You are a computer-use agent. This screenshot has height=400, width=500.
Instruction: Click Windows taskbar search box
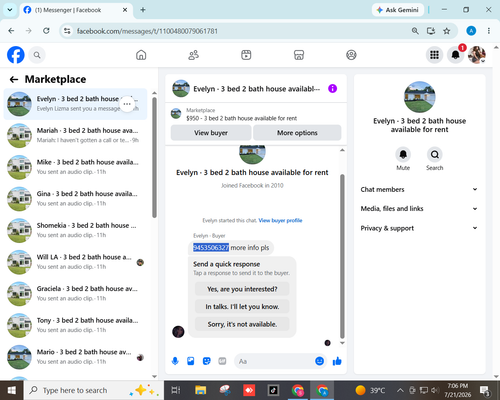[94, 390]
